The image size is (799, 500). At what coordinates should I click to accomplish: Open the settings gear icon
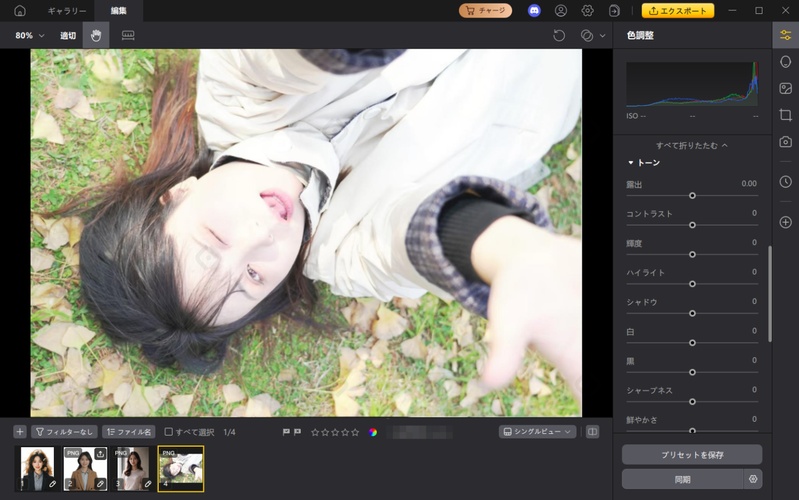tap(588, 11)
